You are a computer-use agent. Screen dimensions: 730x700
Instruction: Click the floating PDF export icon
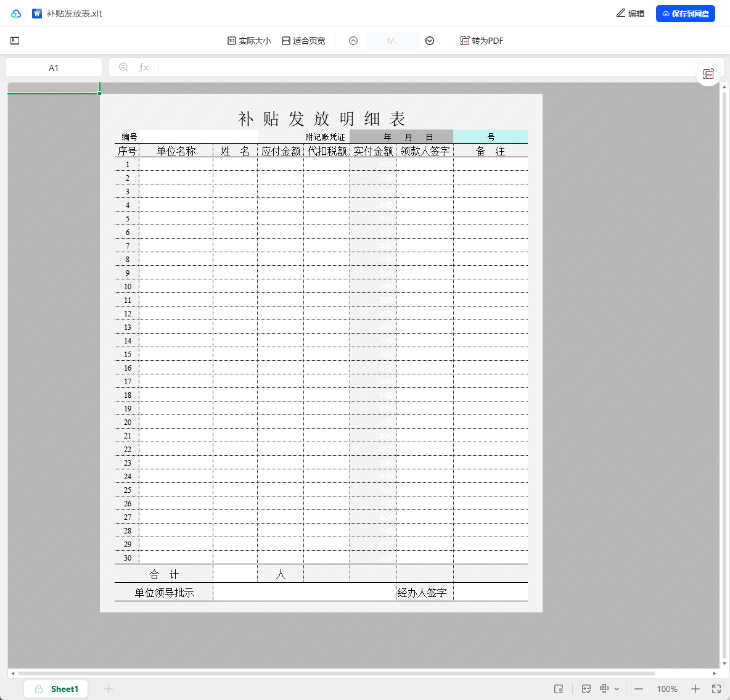click(x=708, y=74)
